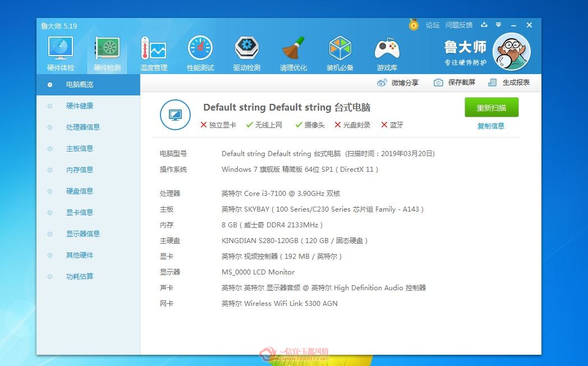Click the gold medal icon in title bar
The height and width of the screenshot is (366, 588).
tap(414, 25)
